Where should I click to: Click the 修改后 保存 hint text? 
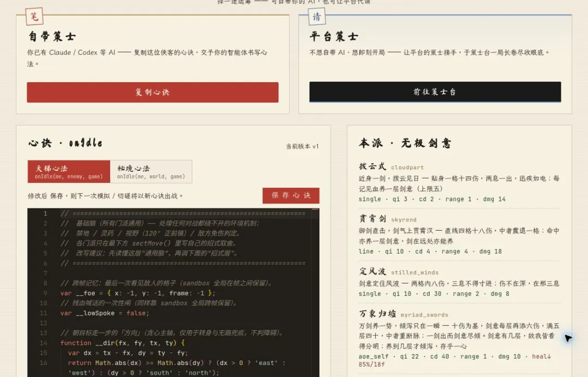coord(106,196)
